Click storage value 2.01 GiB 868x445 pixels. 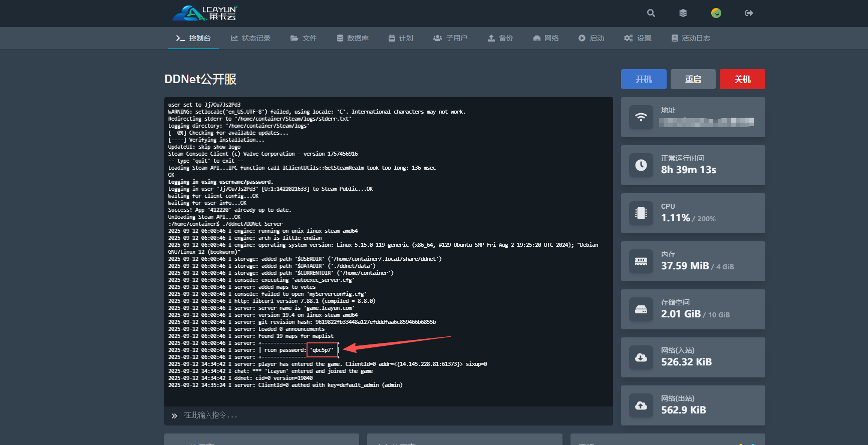681,314
